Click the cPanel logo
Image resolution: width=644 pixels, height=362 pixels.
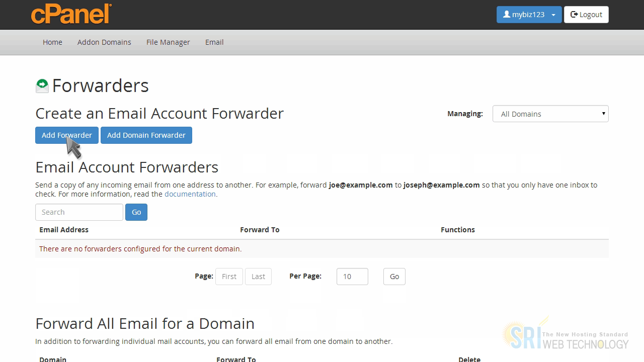pyautogui.click(x=71, y=14)
